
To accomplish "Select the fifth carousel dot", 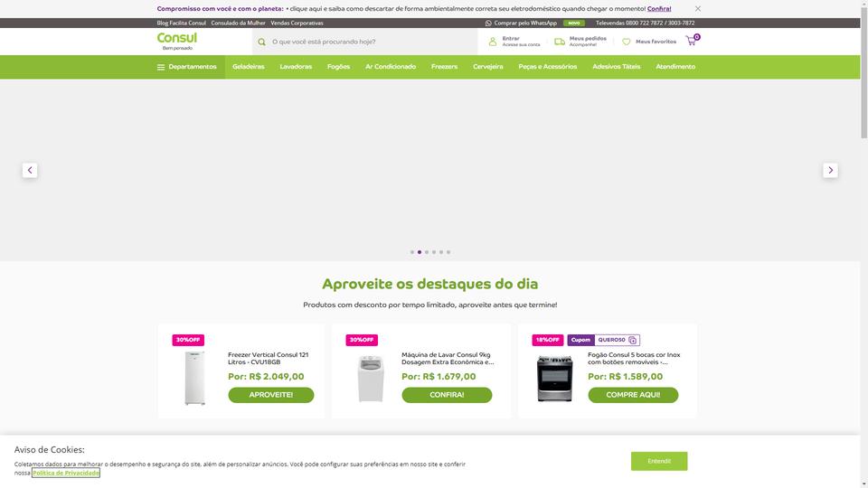I will click(441, 252).
